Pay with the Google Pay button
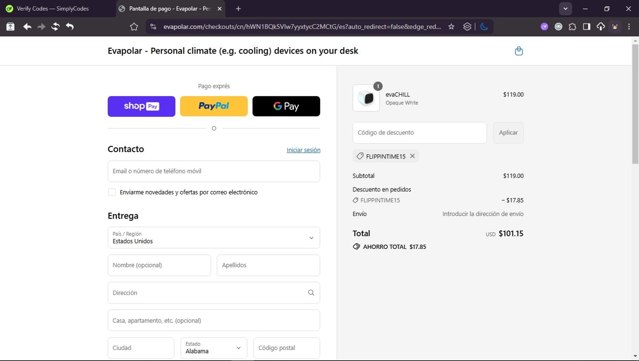Screen dimensions: 639x361 [x=286, y=106]
